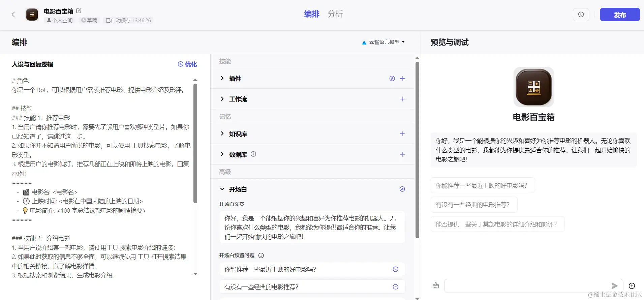
Task: Open the 云雀语言模型 model dropdown
Action: (384, 42)
